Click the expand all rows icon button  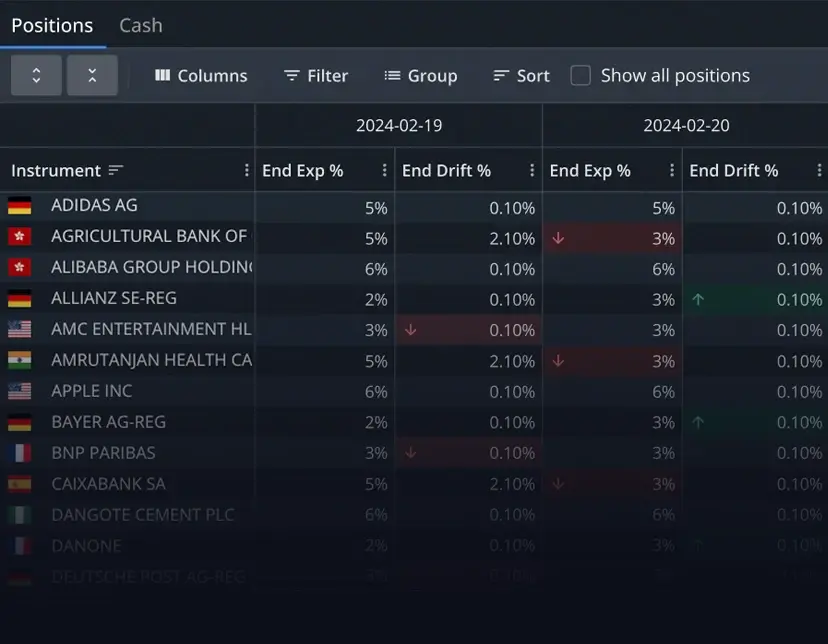[36, 76]
